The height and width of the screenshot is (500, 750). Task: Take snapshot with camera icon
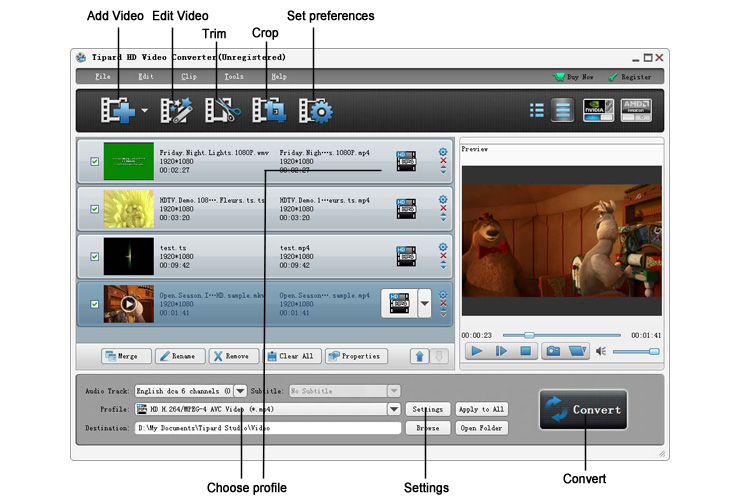click(x=553, y=351)
